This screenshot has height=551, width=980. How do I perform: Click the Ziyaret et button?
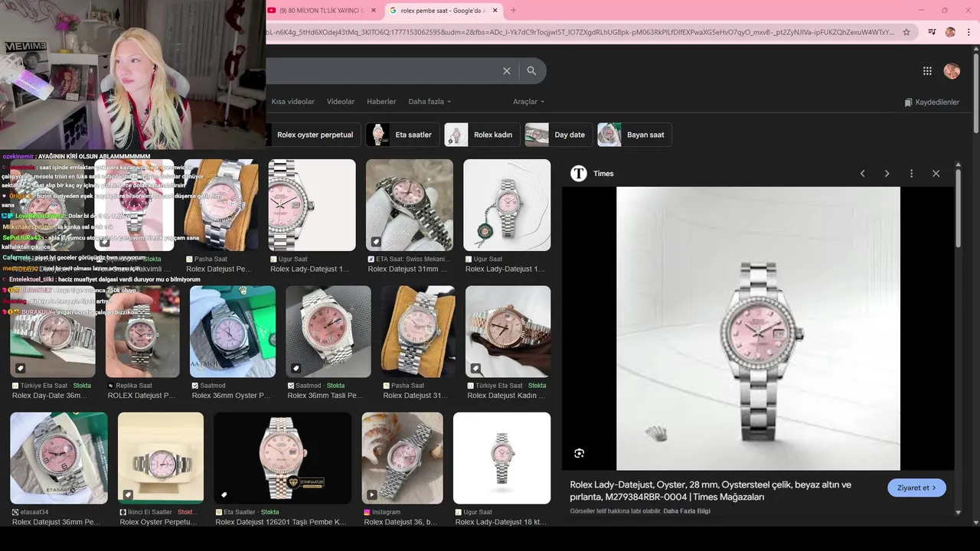(916, 487)
